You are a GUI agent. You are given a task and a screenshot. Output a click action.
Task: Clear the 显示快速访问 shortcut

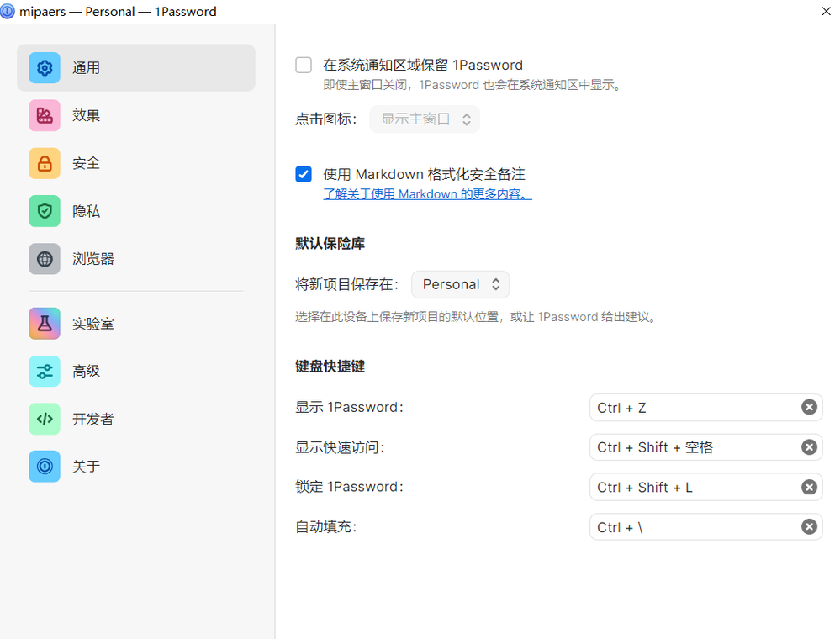coord(809,447)
